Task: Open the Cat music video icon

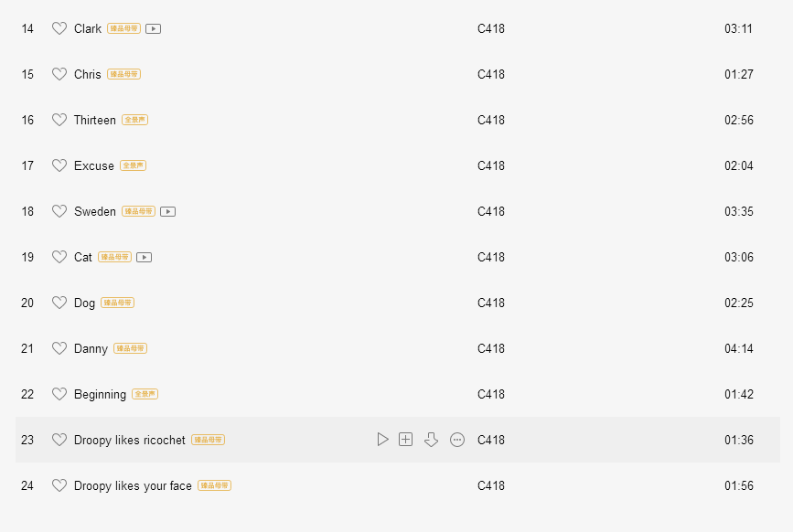Action: pos(145,257)
